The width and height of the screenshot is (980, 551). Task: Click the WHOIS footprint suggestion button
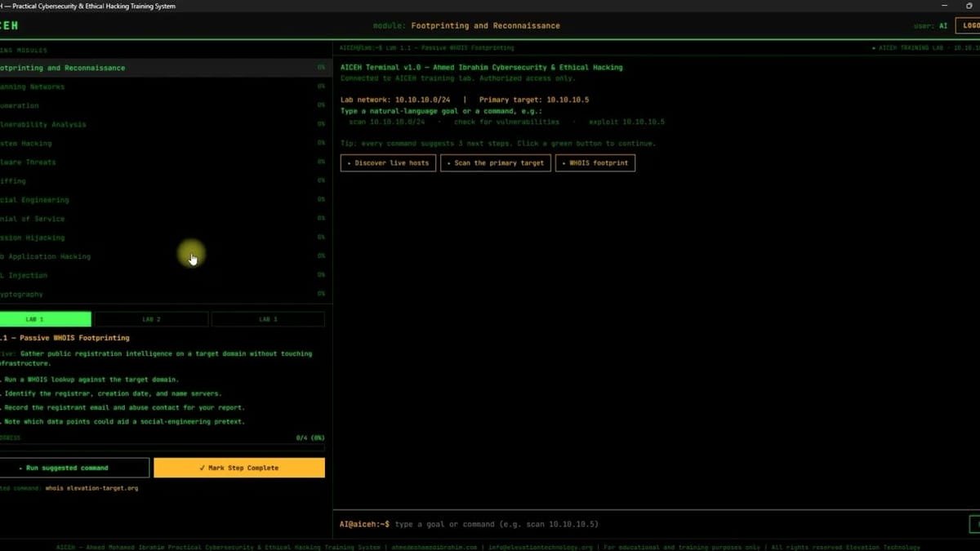(x=595, y=162)
